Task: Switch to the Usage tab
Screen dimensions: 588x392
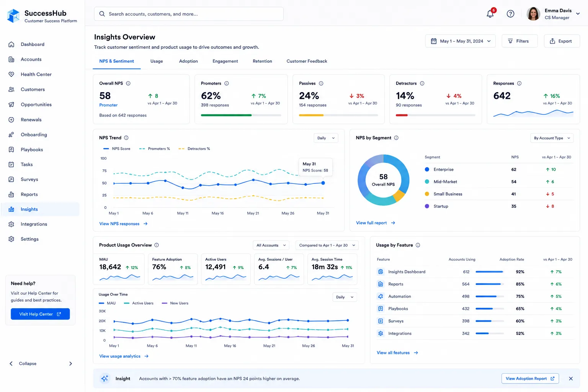Action: pyautogui.click(x=157, y=61)
